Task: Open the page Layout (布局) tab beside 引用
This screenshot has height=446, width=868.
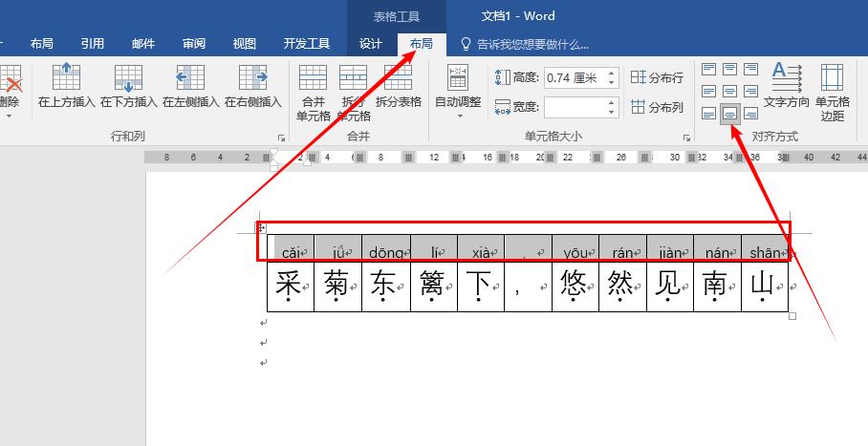Action: (42, 44)
